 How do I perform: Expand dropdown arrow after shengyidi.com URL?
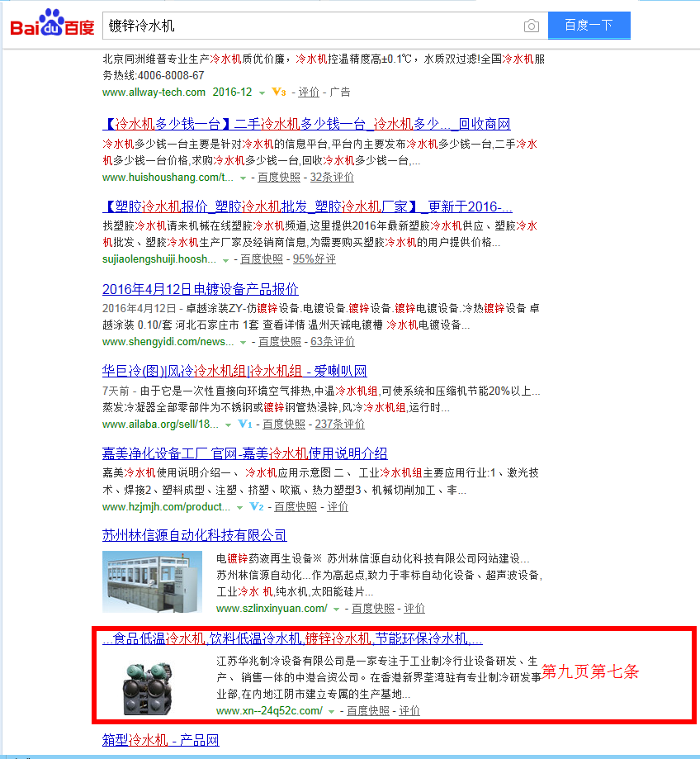243,343
